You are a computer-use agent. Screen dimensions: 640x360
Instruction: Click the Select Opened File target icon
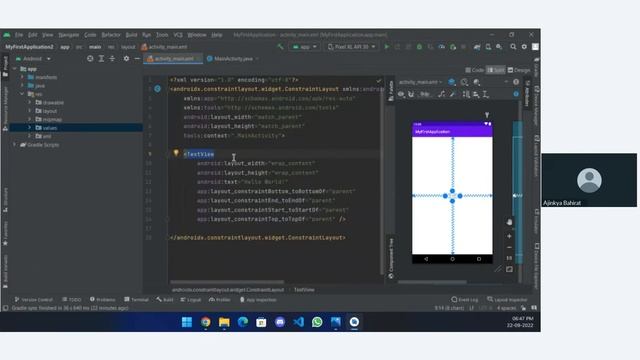tap(90, 59)
